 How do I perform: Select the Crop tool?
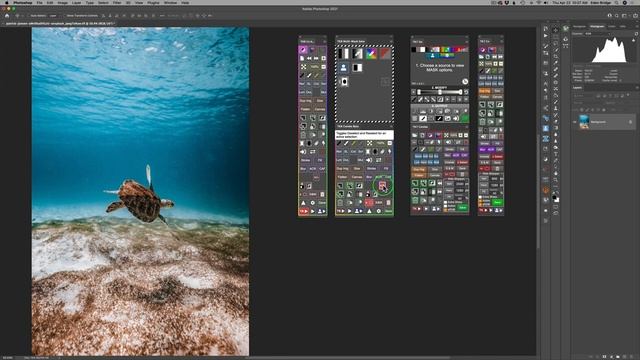pyautogui.click(x=556, y=57)
